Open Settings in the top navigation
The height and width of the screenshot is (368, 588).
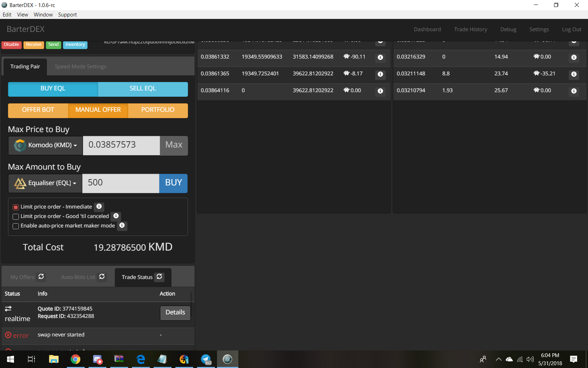click(539, 29)
